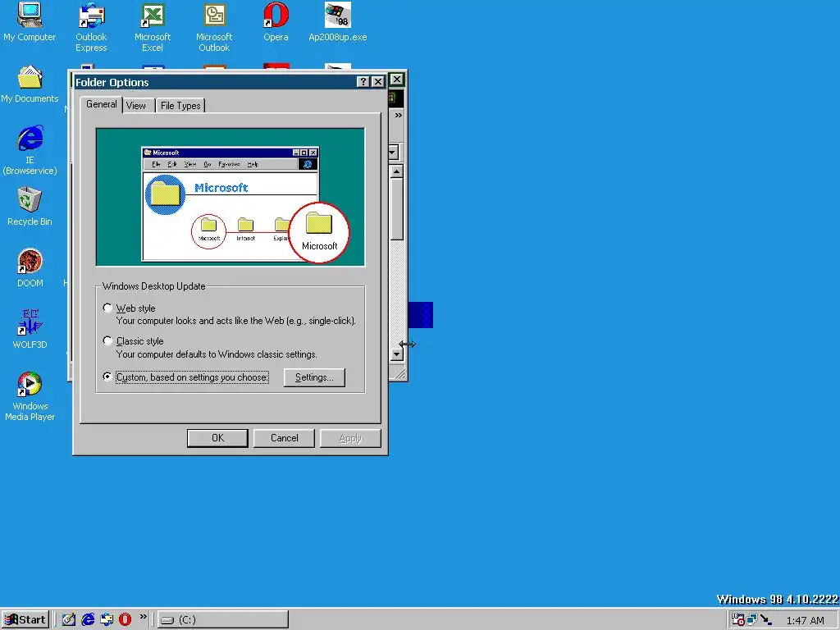
Task: Open the custom Settings... dialog
Action: [314, 377]
